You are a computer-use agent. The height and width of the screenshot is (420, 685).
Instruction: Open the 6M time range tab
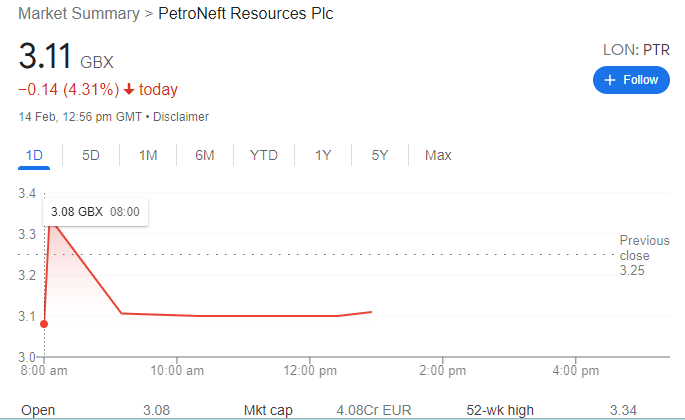tap(205, 155)
